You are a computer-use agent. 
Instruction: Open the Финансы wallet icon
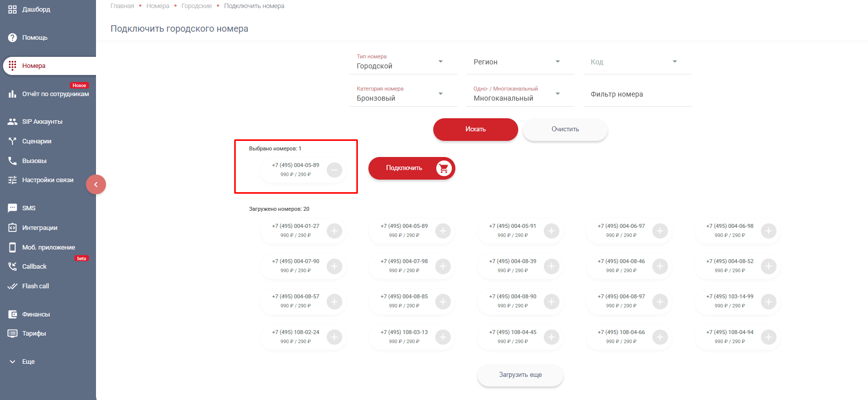coord(13,314)
